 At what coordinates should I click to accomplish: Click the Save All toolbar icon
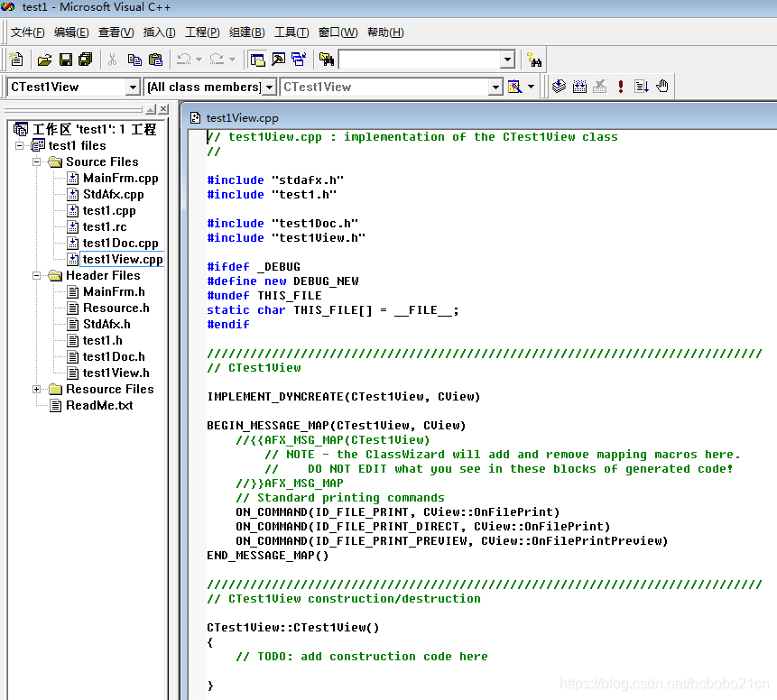(86, 60)
